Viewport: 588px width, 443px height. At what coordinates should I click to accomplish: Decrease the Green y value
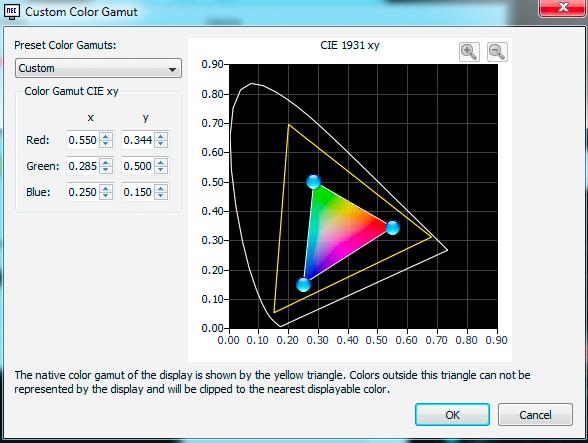[x=161, y=170]
